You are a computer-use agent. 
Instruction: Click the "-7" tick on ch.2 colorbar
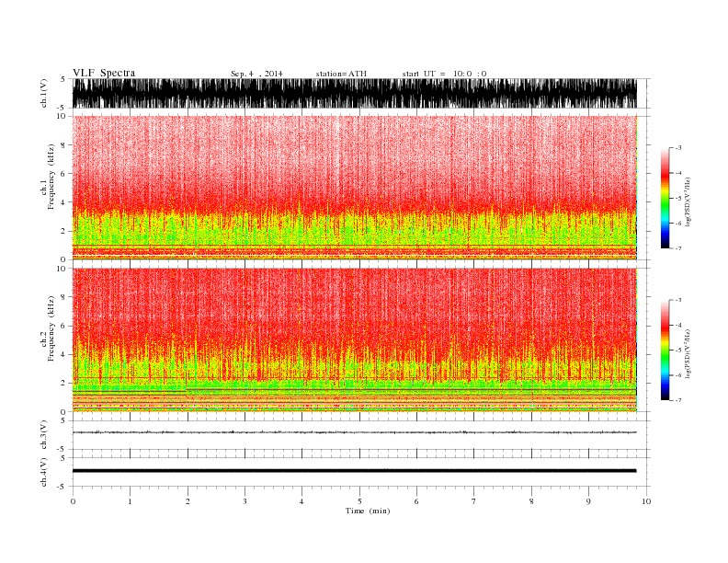pos(677,400)
